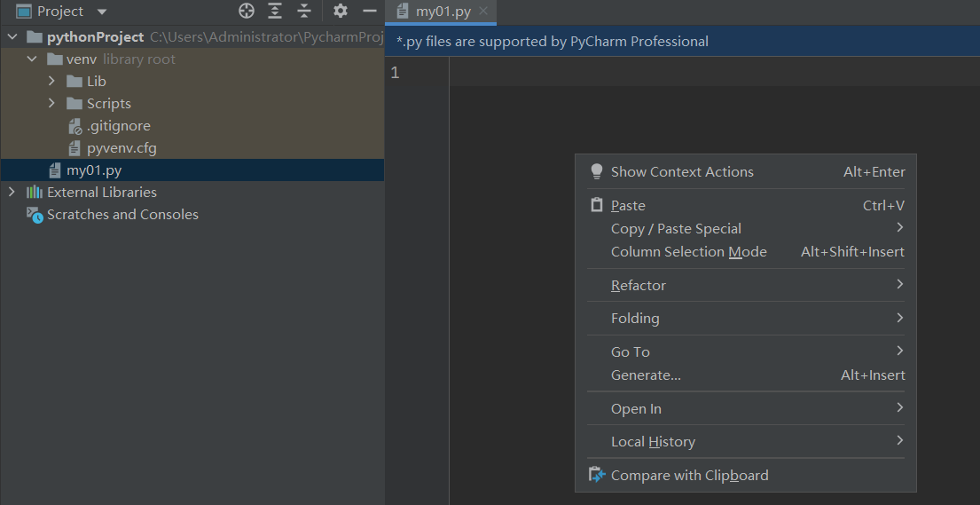Open the Project view dropdown arrow
Screen dimensions: 980x505
pos(102,12)
